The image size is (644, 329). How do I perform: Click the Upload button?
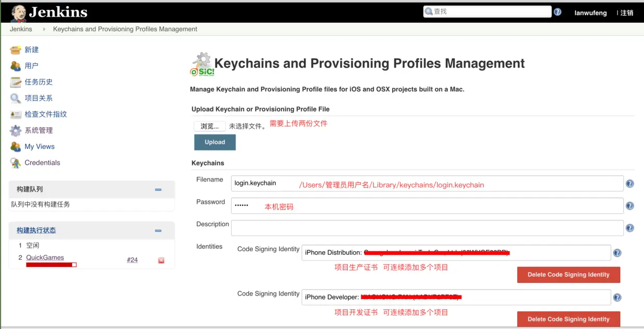(x=215, y=142)
